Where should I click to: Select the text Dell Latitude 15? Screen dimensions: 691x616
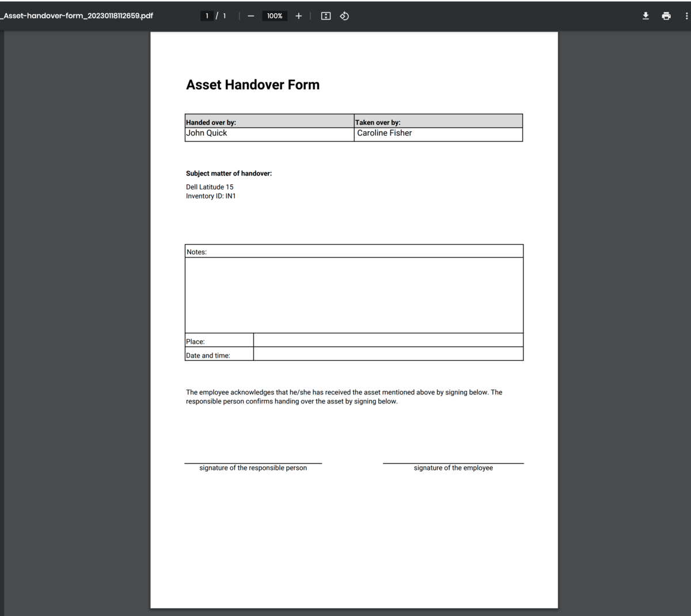point(209,187)
